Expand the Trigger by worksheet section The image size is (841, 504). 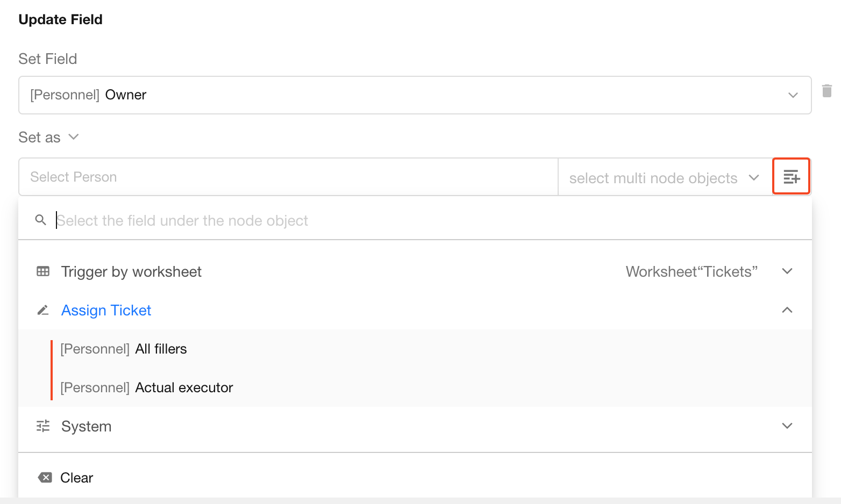click(787, 271)
